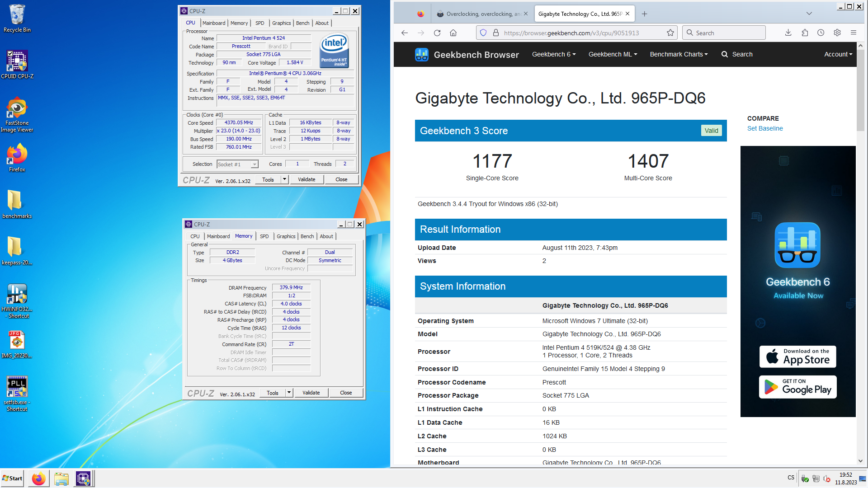Open the Account dropdown menu
The height and width of the screenshot is (488, 868).
tap(838, 54)
